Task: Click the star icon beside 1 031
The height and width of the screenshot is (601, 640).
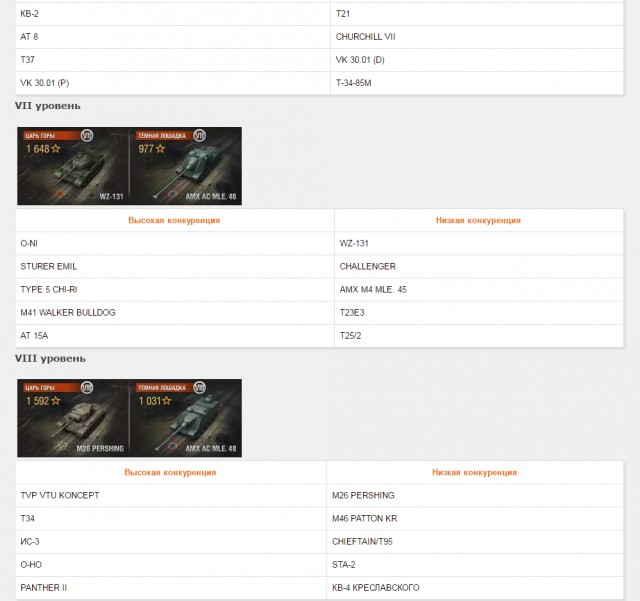Action: (167, 401)
